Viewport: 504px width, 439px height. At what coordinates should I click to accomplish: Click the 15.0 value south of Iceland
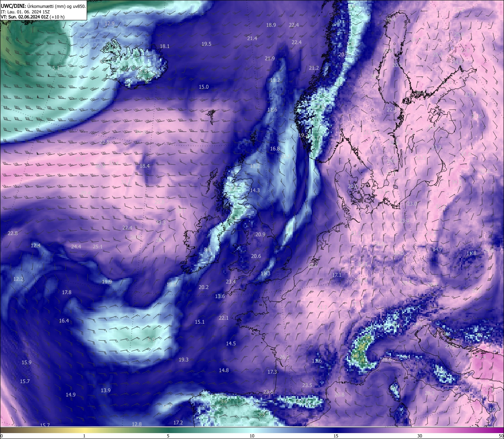(x=204, y=87)
